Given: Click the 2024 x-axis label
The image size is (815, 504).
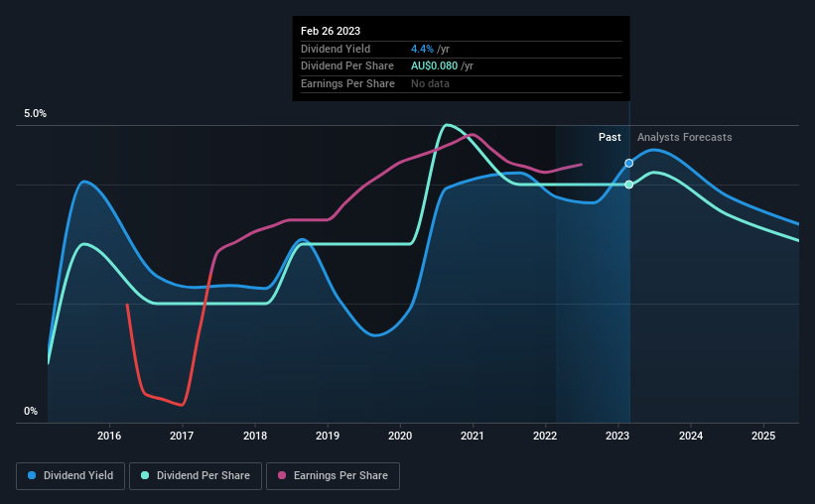Looking at the screenshot, I should 691,436.
